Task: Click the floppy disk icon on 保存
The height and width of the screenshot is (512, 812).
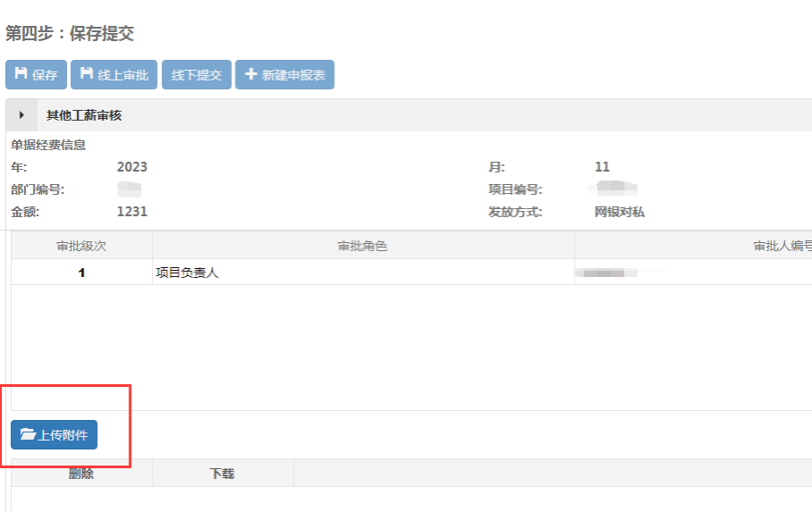Action: [x=21, y=74]
